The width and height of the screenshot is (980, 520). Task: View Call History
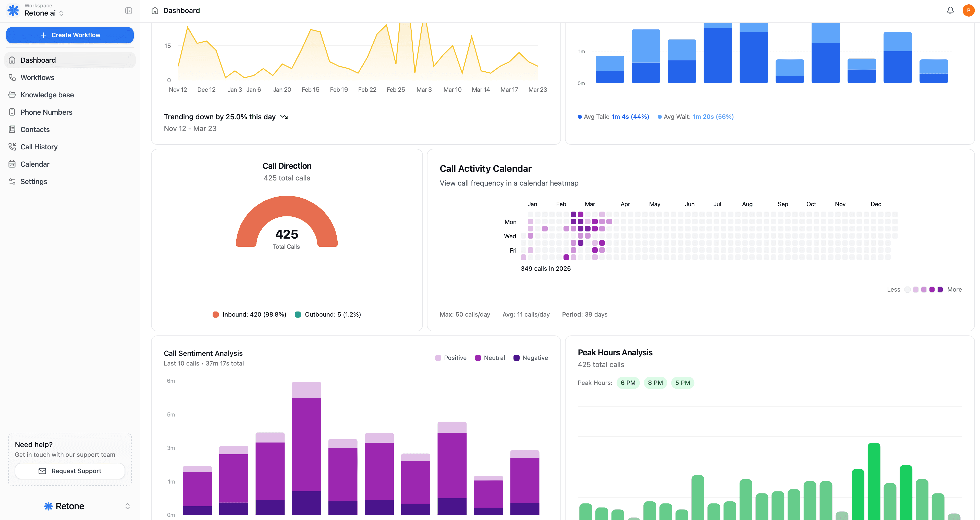39,146
